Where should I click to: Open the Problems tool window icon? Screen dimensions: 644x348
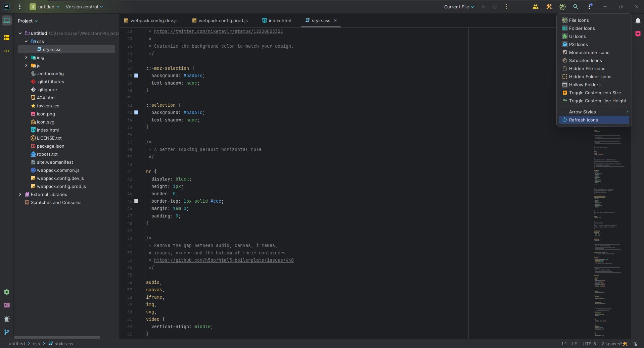[x=7, y=319]
